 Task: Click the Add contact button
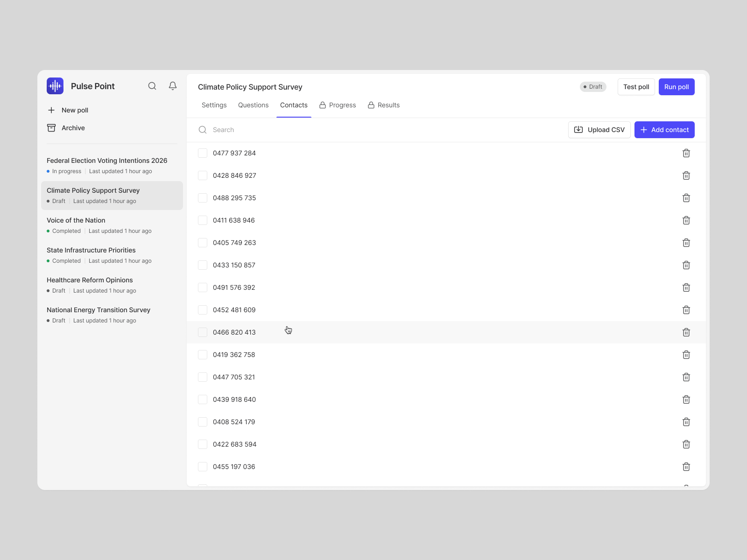pyautogui.click(x=664, y=130)
